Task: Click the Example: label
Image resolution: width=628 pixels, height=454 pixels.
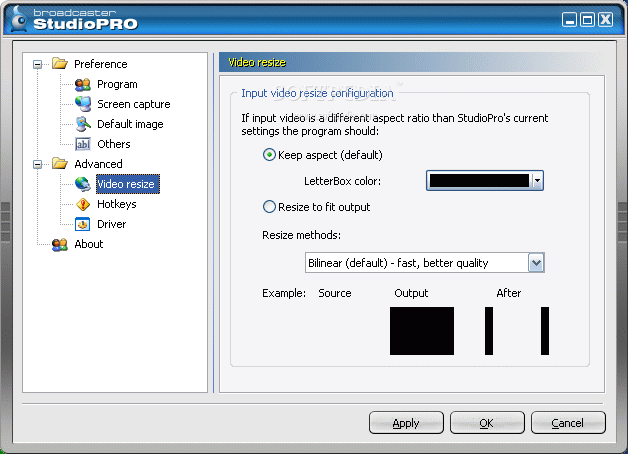Action: click(284, 293)
